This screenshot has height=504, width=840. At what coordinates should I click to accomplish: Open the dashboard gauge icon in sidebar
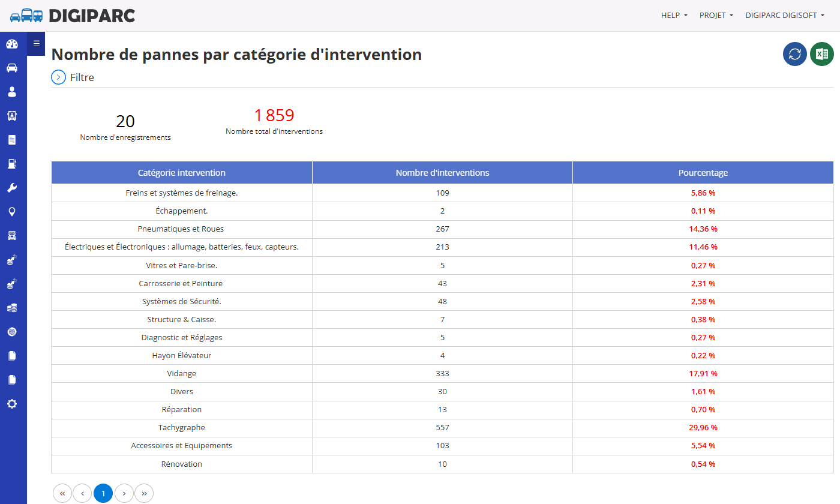pyautogui.click(x=12, y=44)
